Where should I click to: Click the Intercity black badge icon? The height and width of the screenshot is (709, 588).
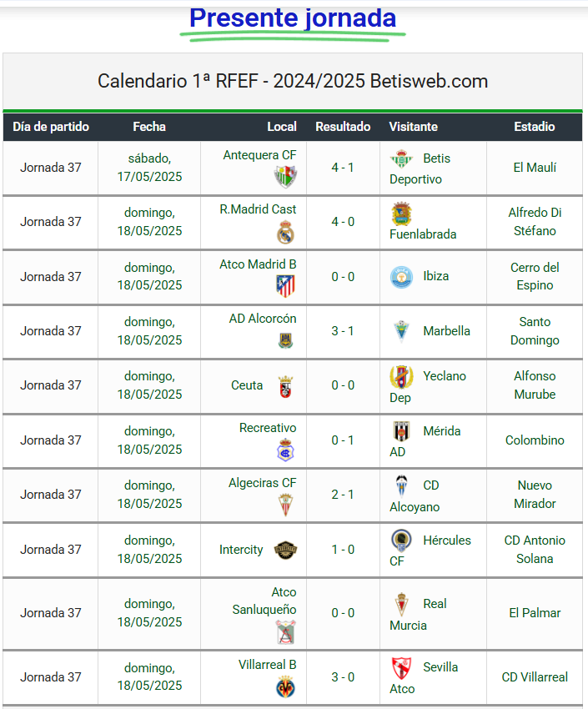pos(285,550)
